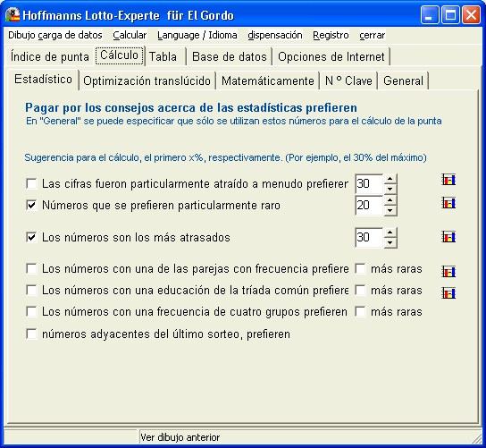Enable 'números adyacentes del último sorteo' checkbox
This screenshot has height=448, width=486.
coord(31,334)
